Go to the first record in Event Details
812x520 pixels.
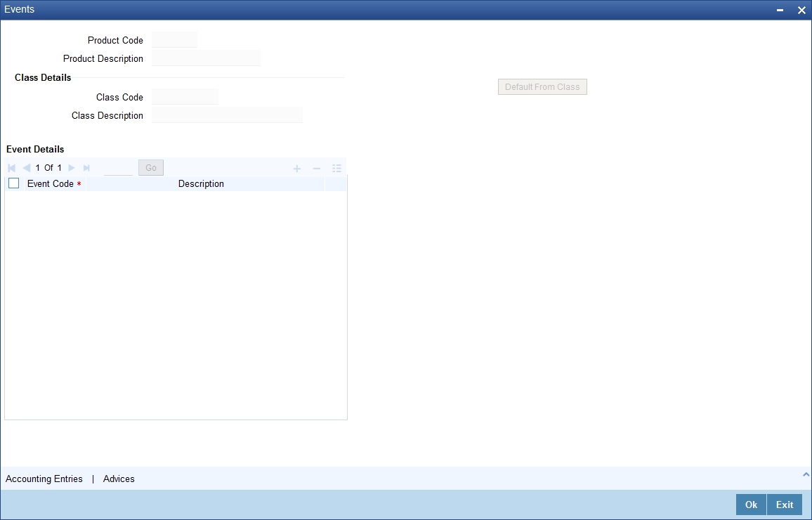pyautogui.click(x=11, y=167)
